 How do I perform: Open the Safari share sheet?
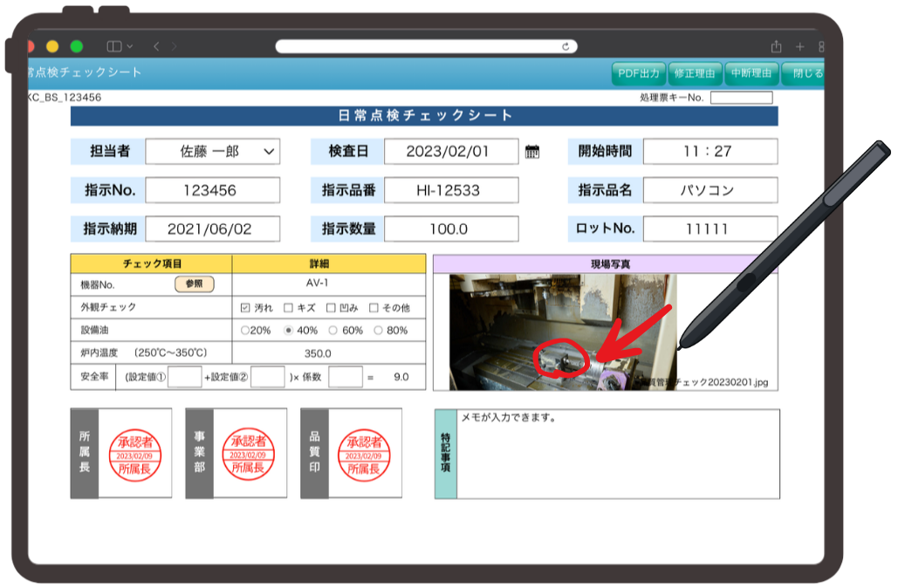coord(775,44)
